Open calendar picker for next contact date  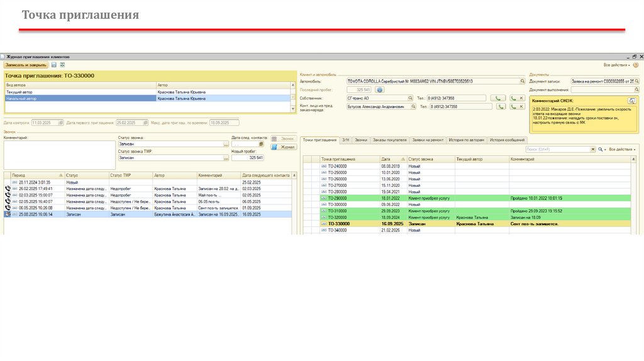(262, 144)
